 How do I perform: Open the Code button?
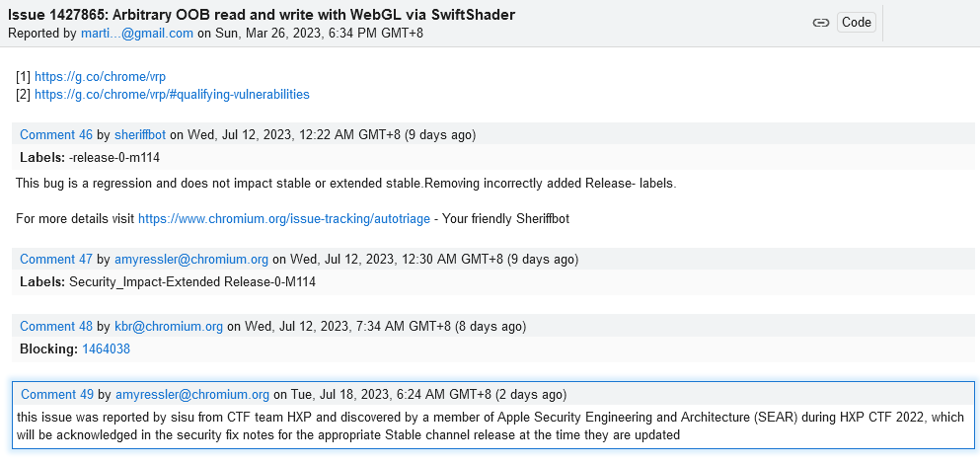(x=857, y=23)
